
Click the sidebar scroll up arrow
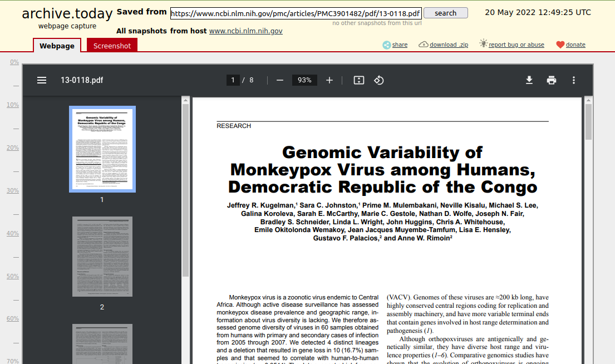pyautogui.click(x=185, y=100)
